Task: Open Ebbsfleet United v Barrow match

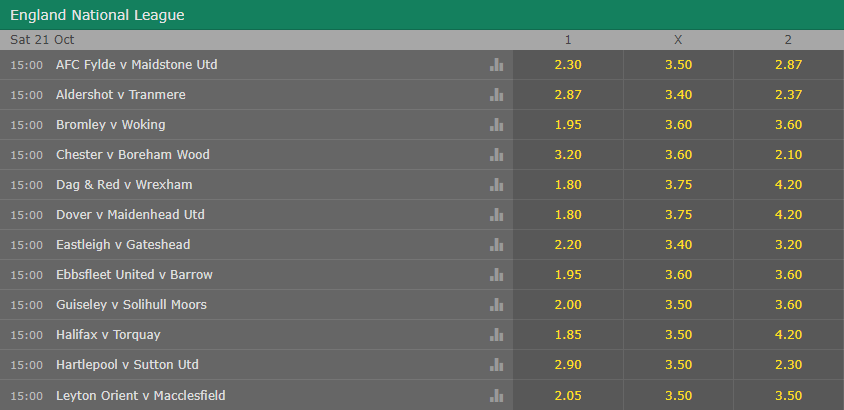Action: point(135,274)
